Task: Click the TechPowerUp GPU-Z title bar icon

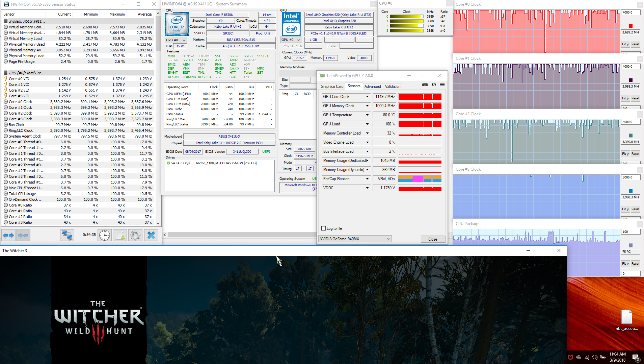Action: coord(322,75)
